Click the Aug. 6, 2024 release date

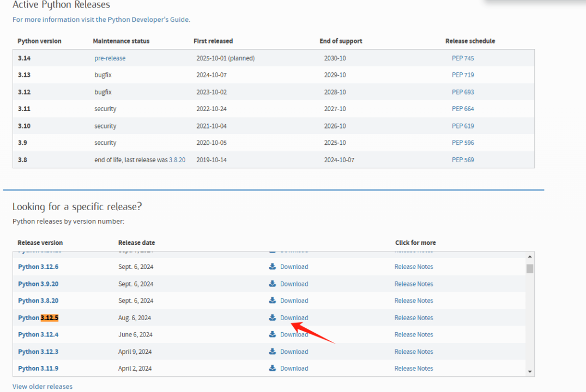pyautogui.click(x=135, y=318)
